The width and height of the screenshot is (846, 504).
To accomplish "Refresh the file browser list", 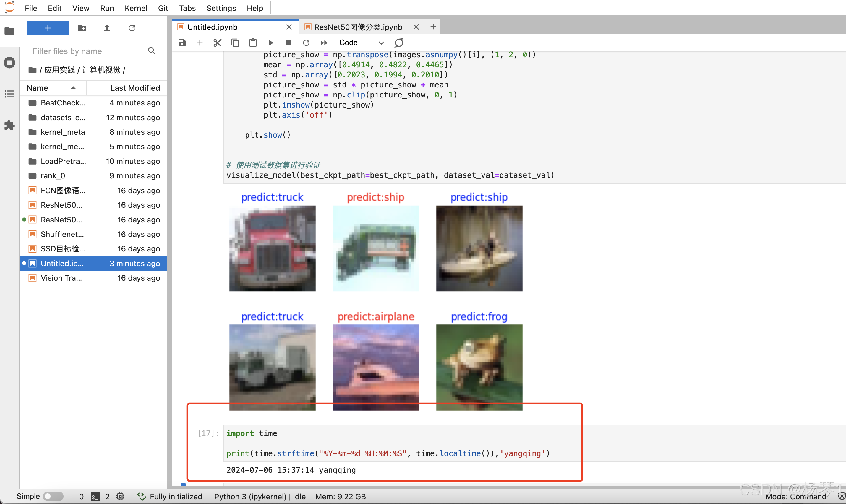I will click(x=132, y=28).
